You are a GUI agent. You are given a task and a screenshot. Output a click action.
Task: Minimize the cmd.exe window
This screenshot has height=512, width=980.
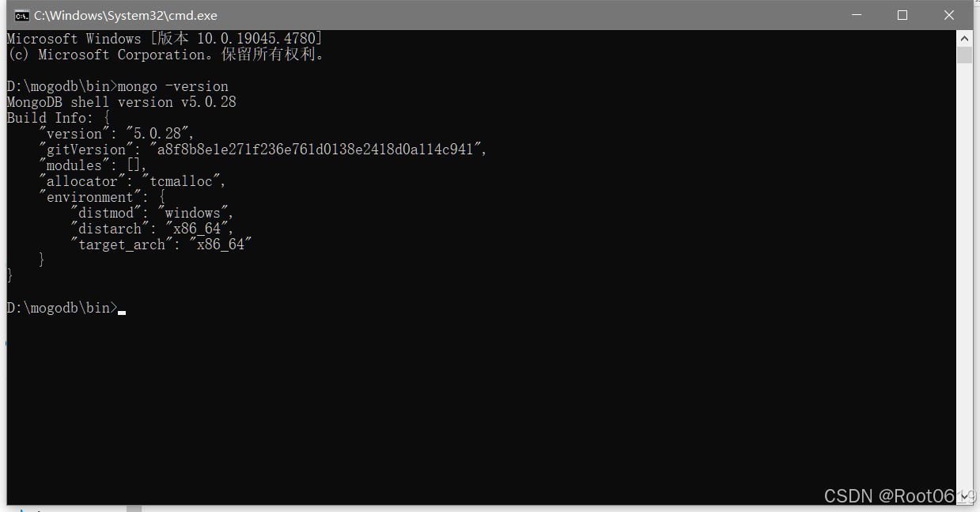(x=856, y=15)
